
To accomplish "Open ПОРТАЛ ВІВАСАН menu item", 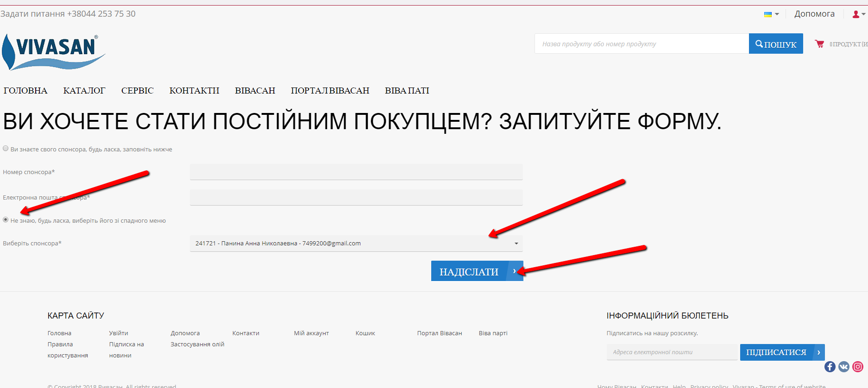I will click(330, 91).
